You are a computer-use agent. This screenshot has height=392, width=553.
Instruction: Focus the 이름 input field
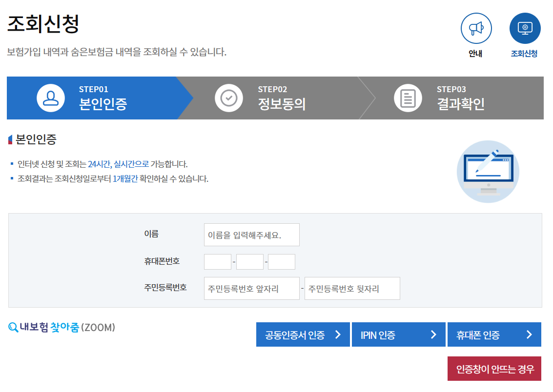click(252, 235)
